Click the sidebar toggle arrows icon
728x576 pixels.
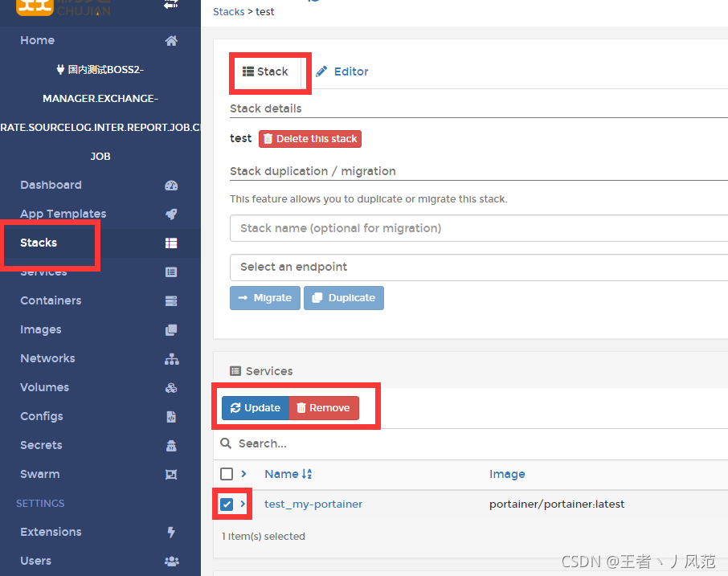(x=171, y=4)
